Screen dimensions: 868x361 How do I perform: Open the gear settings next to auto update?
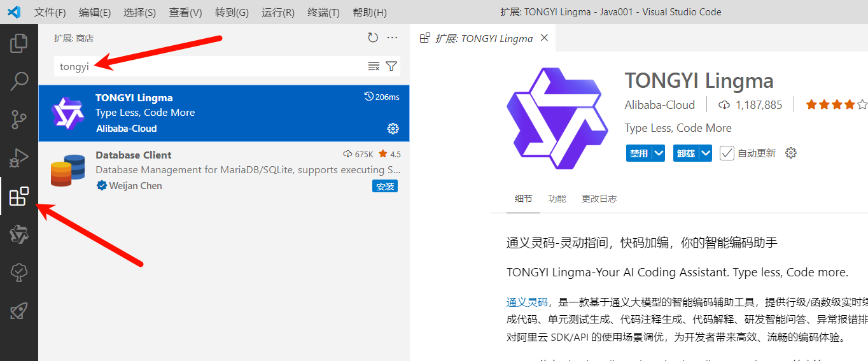coord(791,153)
